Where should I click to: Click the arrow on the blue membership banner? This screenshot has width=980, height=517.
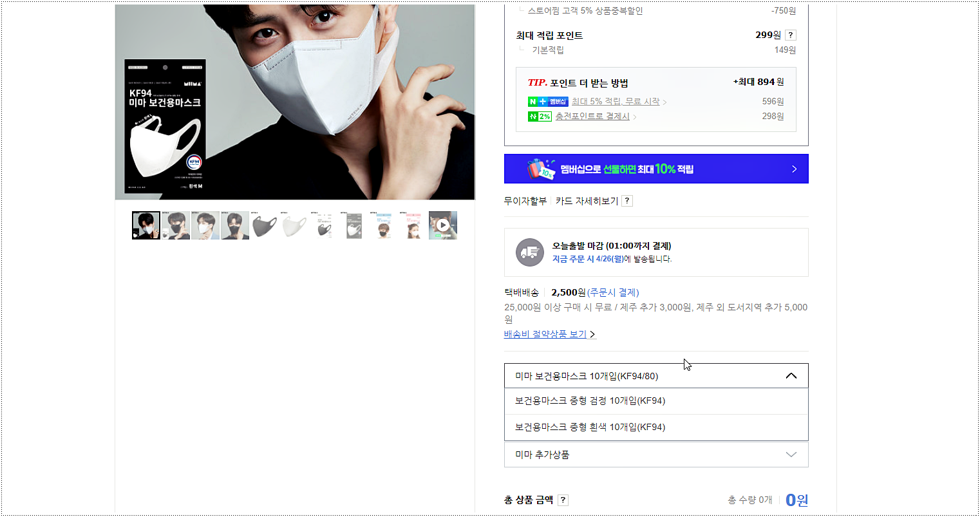[794, 169]
